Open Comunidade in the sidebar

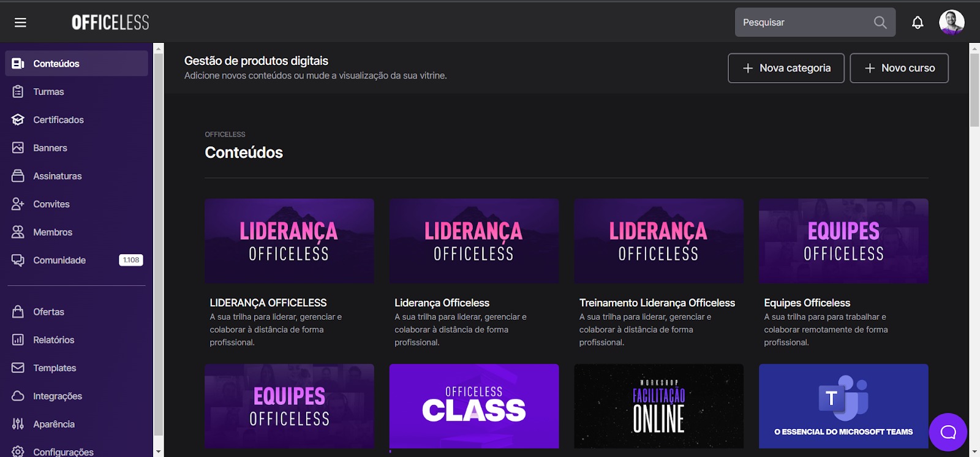[77, 260]
